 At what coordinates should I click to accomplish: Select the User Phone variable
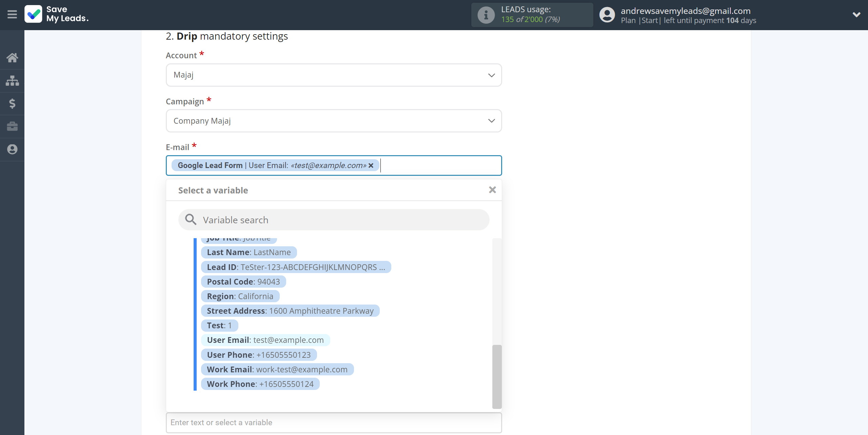pyautogui.click(x=259, y=355)
